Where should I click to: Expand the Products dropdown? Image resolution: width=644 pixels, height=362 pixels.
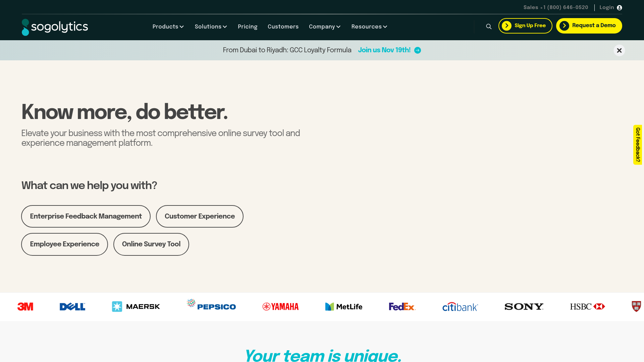click(168, 26)
